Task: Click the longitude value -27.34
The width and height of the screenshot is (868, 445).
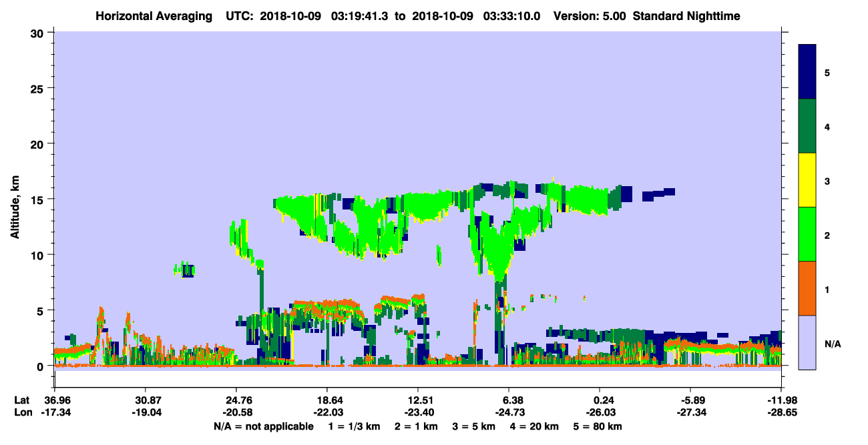Action: [x=690, y=413]
